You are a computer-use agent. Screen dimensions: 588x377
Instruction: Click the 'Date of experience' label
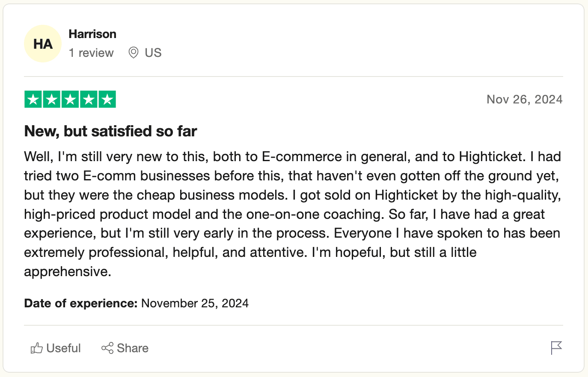[80, 303]
